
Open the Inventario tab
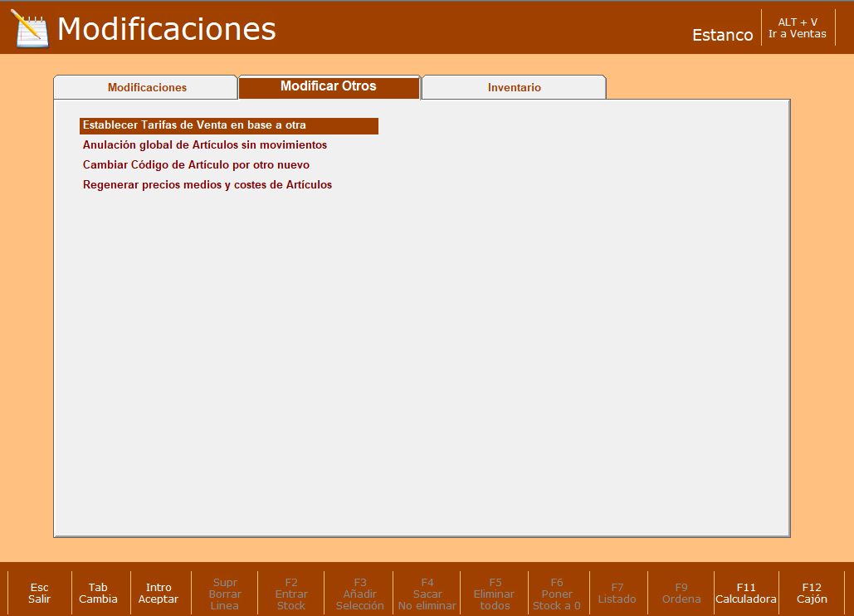point(514,87)
